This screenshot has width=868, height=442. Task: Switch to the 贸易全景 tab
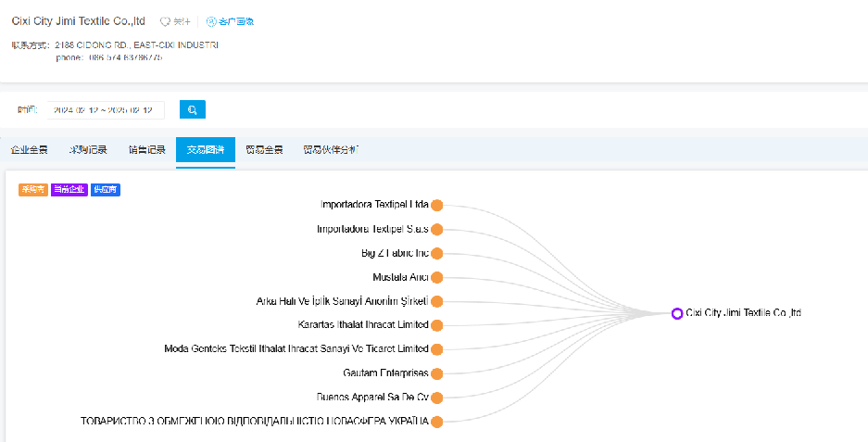pyautogui.click(x=264, y=149)
